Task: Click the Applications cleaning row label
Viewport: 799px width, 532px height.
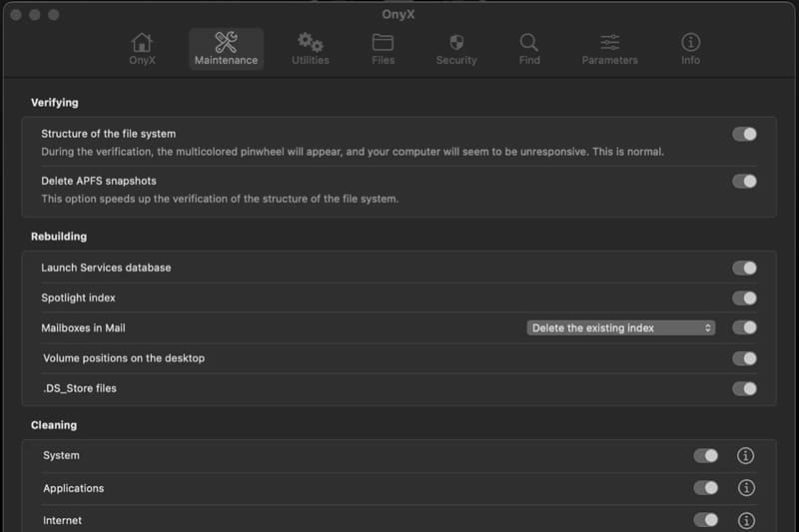Action: (73, 488)
